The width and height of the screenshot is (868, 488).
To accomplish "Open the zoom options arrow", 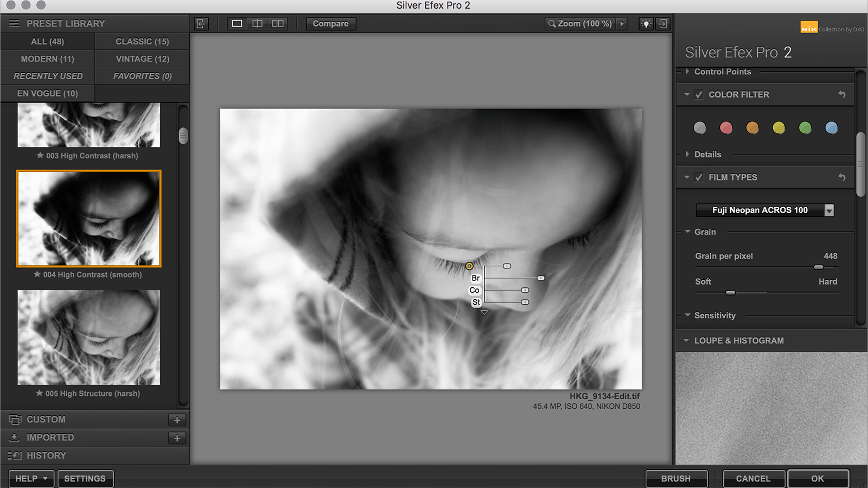I will coord(622,24).
